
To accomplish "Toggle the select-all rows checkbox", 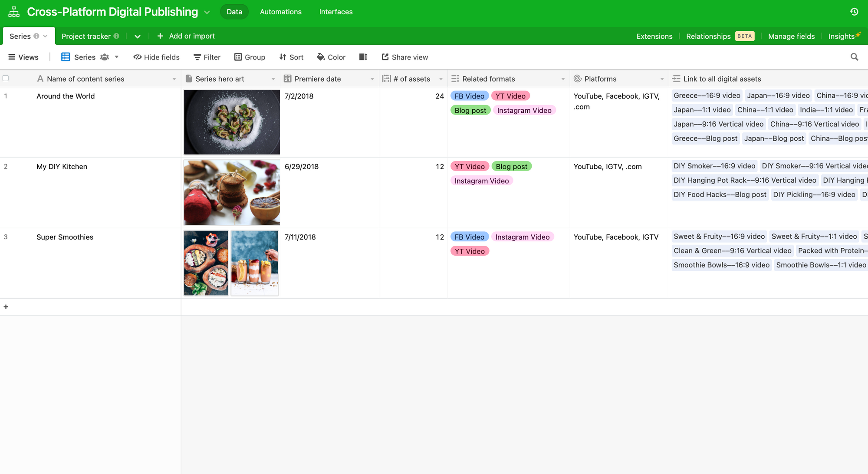I will click(6, 79).
